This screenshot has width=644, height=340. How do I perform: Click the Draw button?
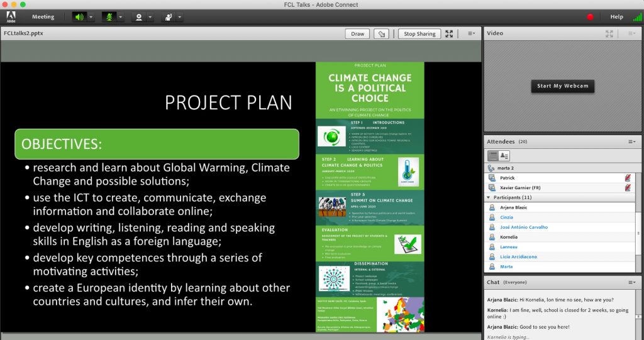[357, 34]
